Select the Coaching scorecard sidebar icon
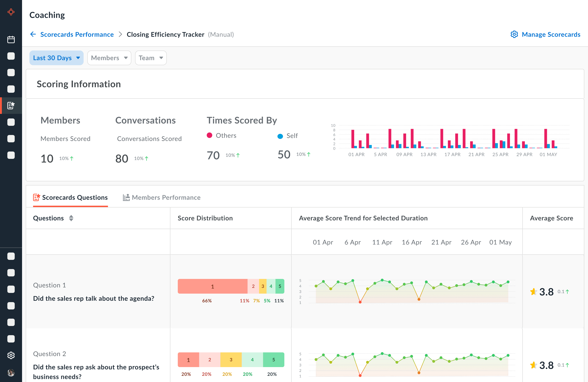Image resolution: width=588 pixels, height=382 pixels. [x=11, y=105]
